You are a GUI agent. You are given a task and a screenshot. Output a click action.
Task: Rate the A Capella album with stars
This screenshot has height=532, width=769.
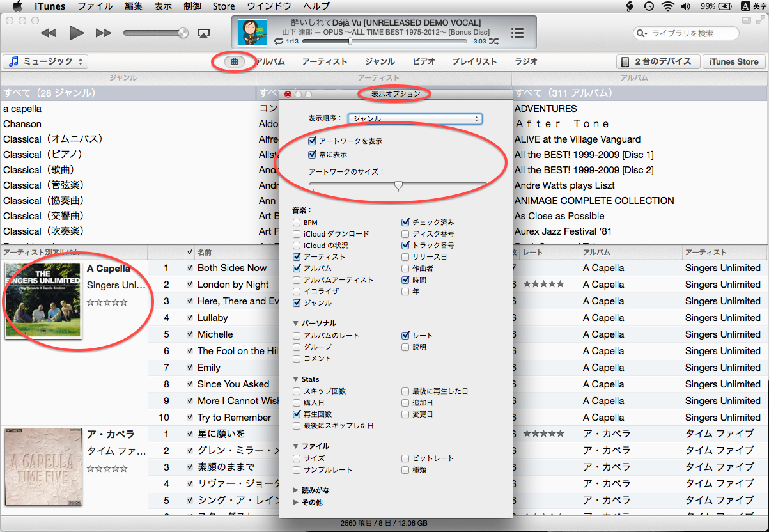pos(107,302)
